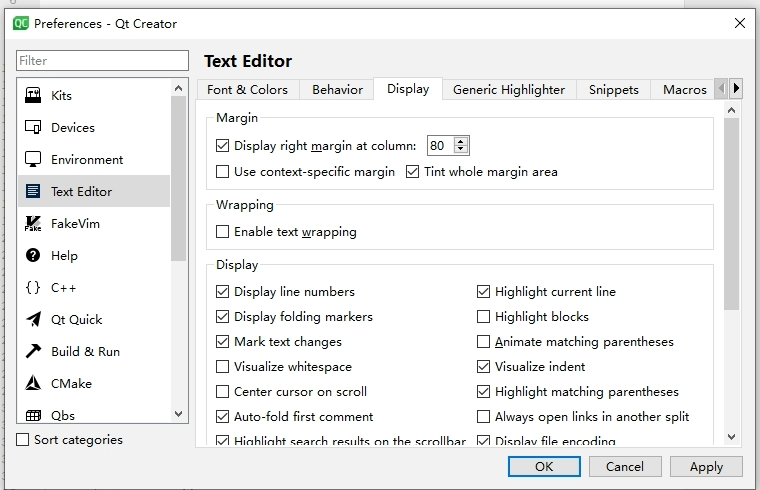Toggle Display right margin at column checkbox

(222, 145)
